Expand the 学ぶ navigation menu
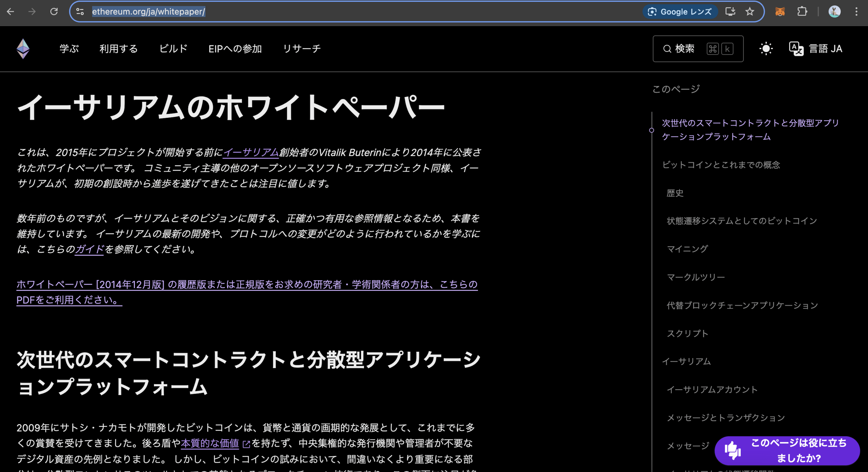The image size is (868, 472). pyautogui.click(x=69, y=49)
